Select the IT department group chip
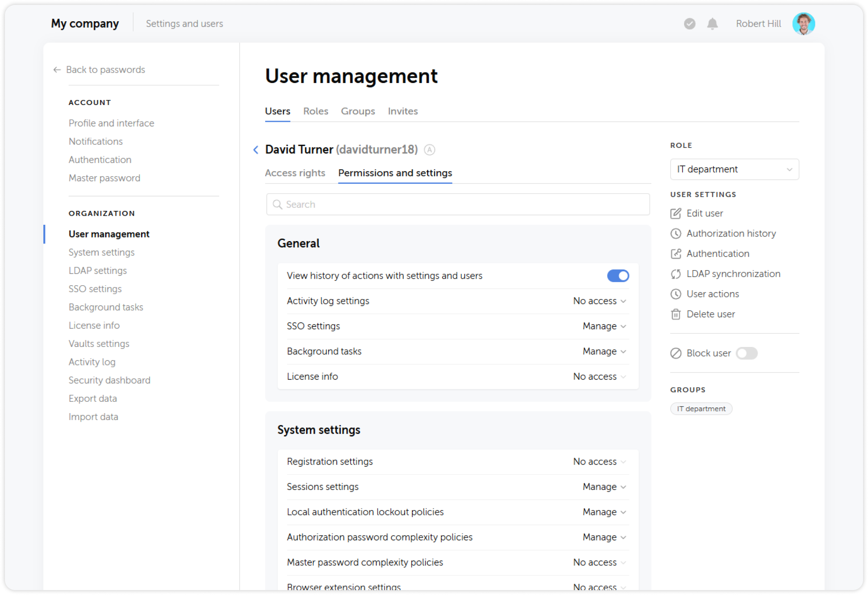Image resolution: width=868 pixels, height=595 pixels. 701,408
